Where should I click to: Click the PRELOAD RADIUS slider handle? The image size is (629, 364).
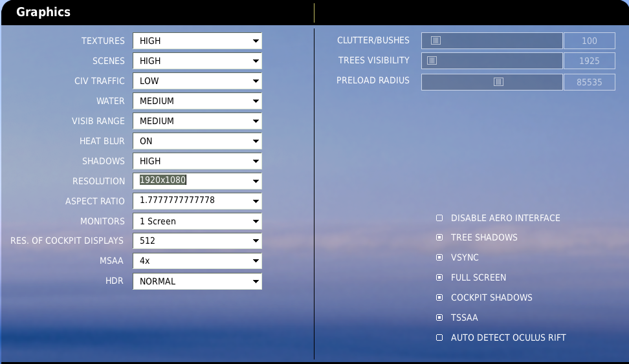[498, 81]
